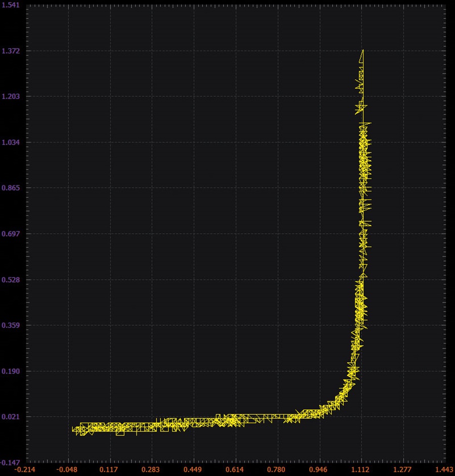This screenshot has width=455, height=476.
Task: Select the 0.780 label on the x-axis
Action: [277, 470]
